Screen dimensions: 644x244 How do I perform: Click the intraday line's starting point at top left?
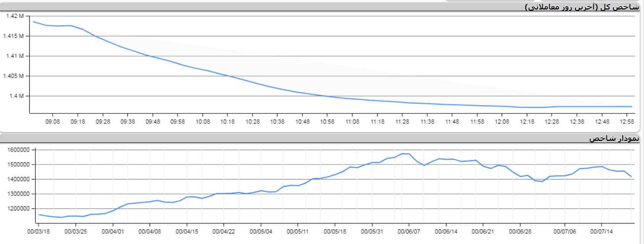pyautogui.click(x=34, y=22)
